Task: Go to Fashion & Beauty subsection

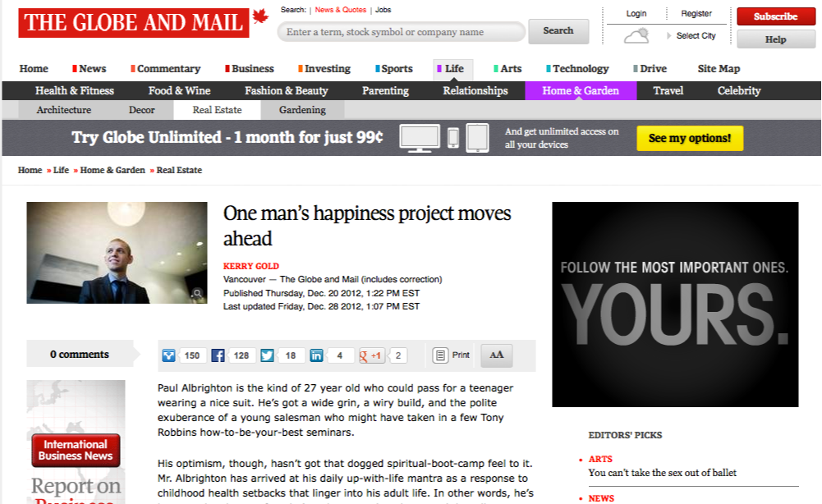Action: (x=287, y=90)
